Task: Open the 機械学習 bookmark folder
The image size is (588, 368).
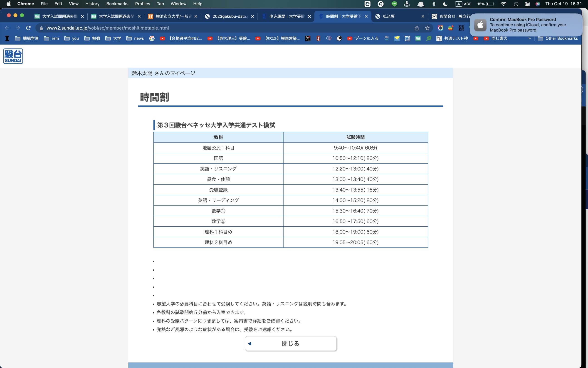Action: [x=27, y=38]
